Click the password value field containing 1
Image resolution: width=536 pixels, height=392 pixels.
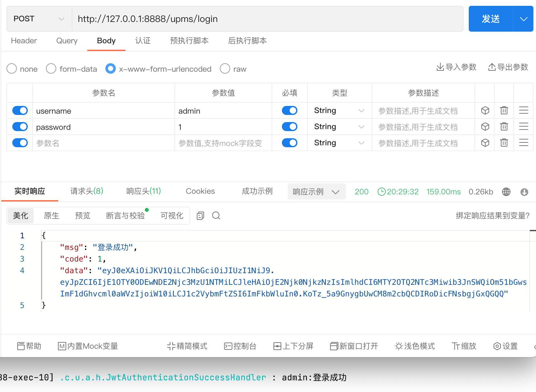pyautogui.click(x=223, y=127)
